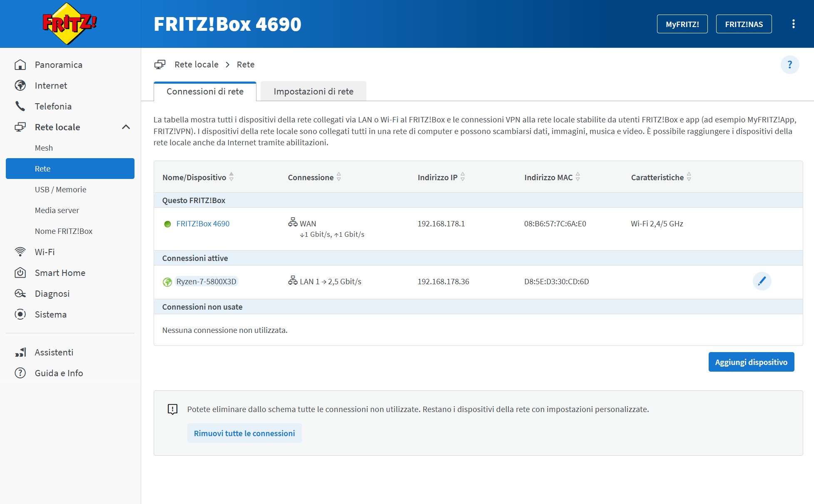
Task: Click the Connessioni attive section header
Action: [x=478, y=258]
